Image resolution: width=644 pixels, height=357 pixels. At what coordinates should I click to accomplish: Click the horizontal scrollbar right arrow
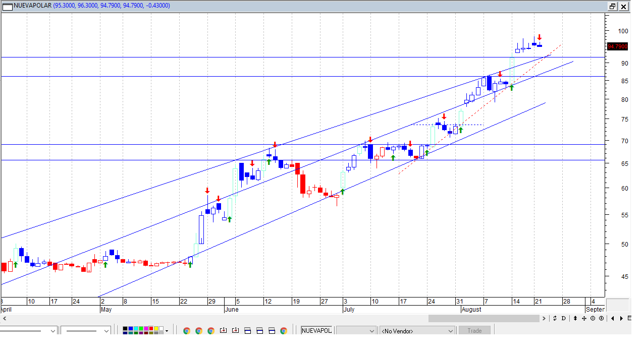point(544,318)
